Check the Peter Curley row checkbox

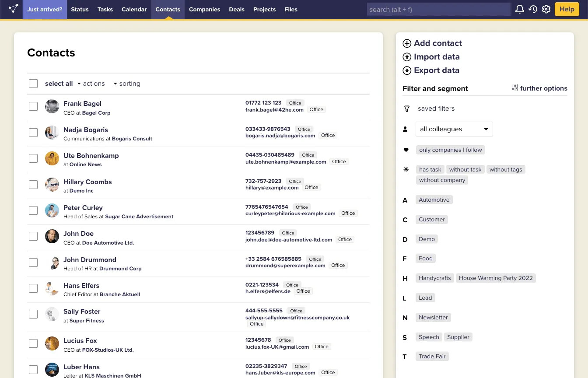point(33,210)
